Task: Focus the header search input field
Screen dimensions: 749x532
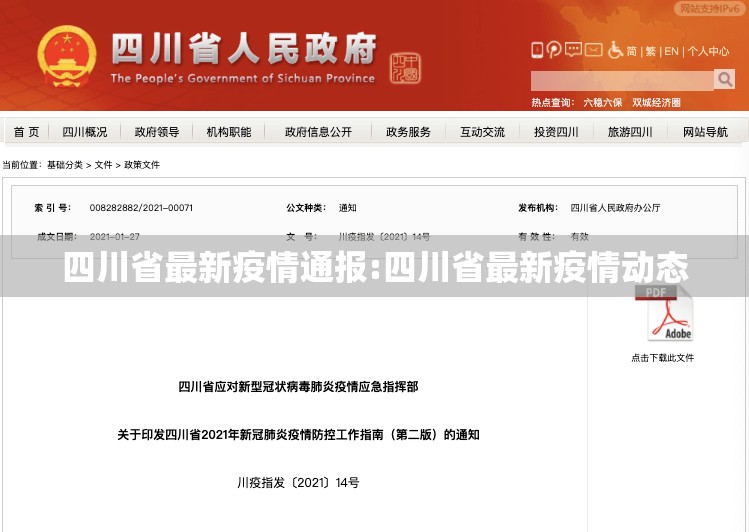Action: coord(622,80)
